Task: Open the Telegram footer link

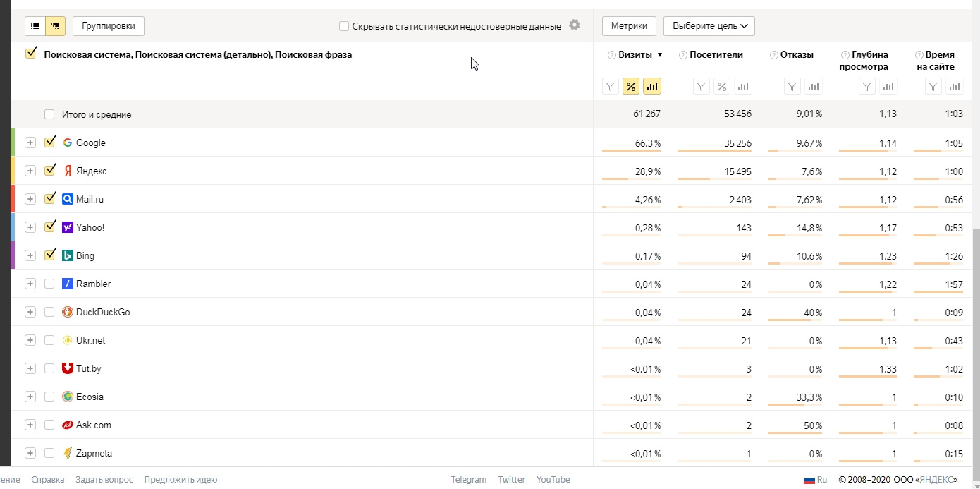Action: [x=469, y=480]
